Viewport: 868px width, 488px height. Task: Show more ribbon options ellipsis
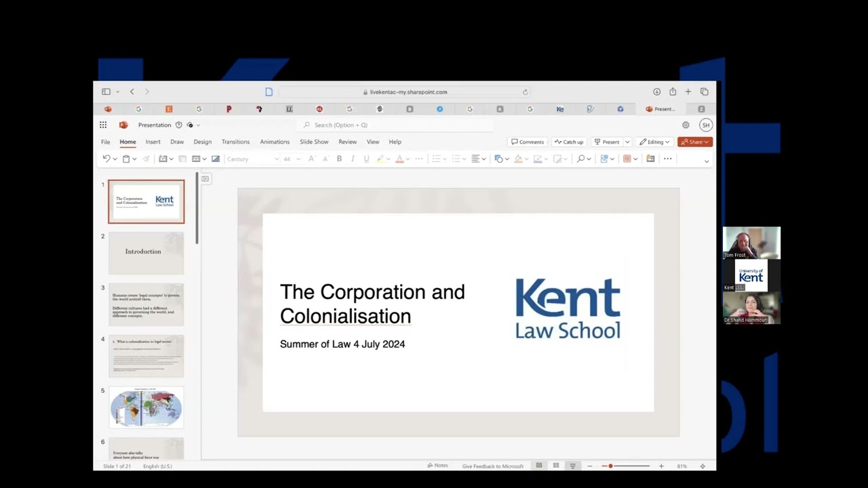pos(668,159)
